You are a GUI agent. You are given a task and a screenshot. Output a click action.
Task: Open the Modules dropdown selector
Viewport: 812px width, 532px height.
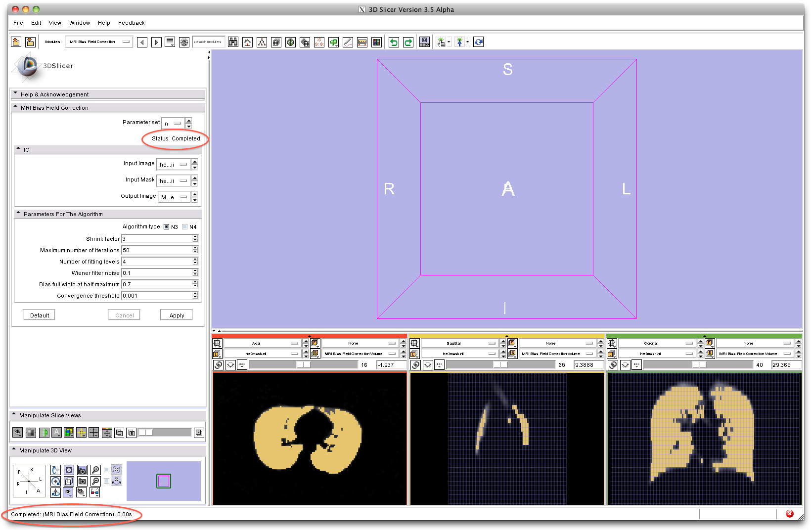(x=98, y=42)
